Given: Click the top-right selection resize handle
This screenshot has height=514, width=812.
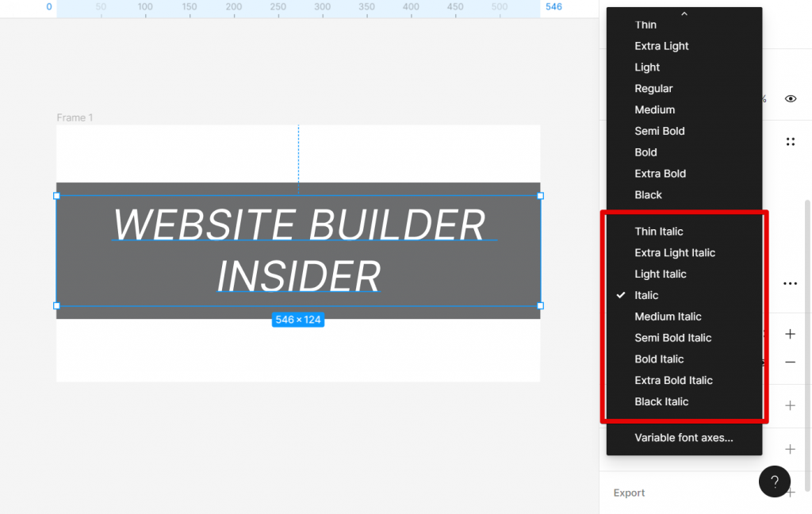Looking at the screenshot, I should click(x=540, y=196).
